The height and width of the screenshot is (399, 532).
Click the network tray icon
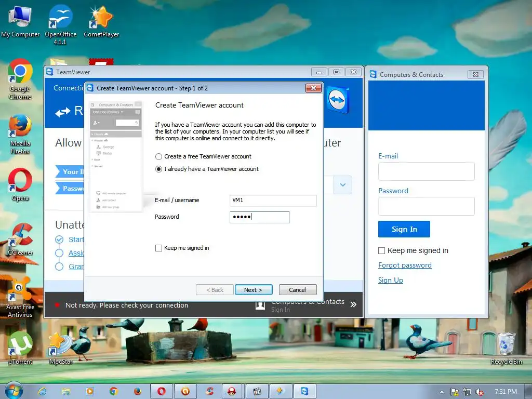467,392
